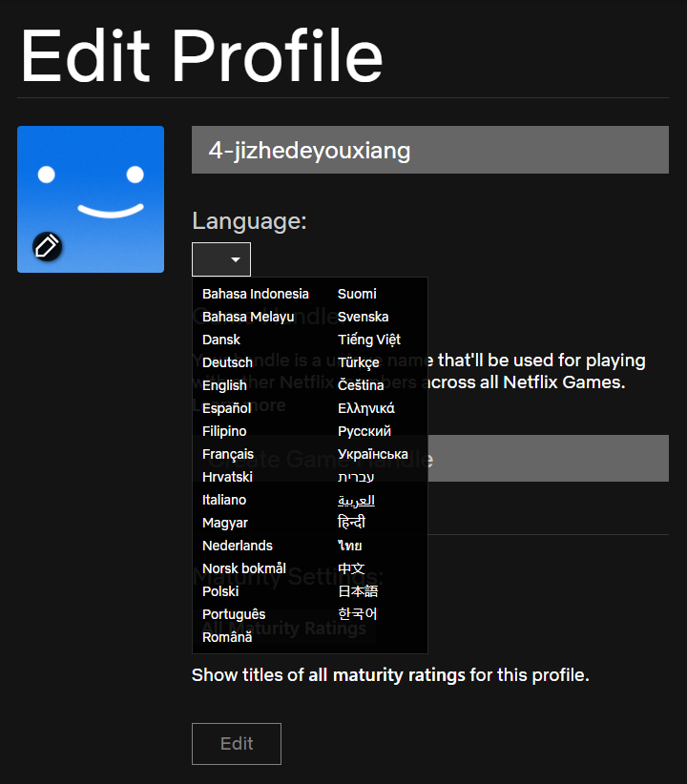Select Русский language option
Screen dimensions: 687x784
(364, 431)
